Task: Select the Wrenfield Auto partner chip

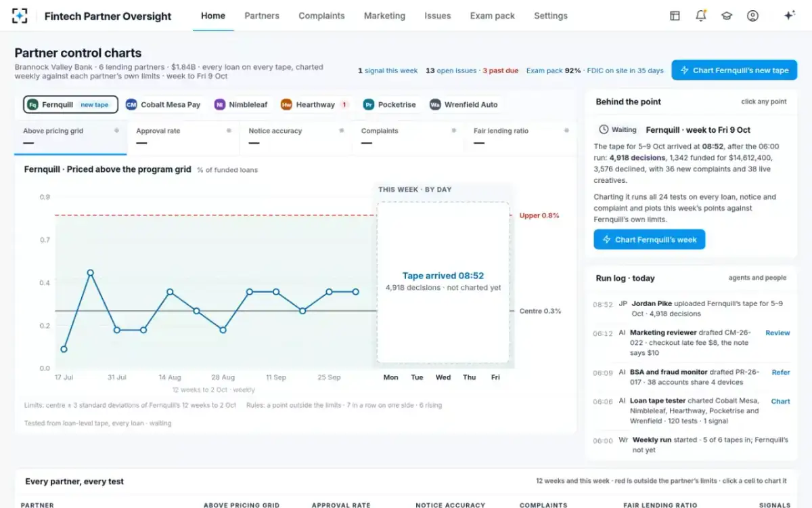Action: [x=464, y=104]
